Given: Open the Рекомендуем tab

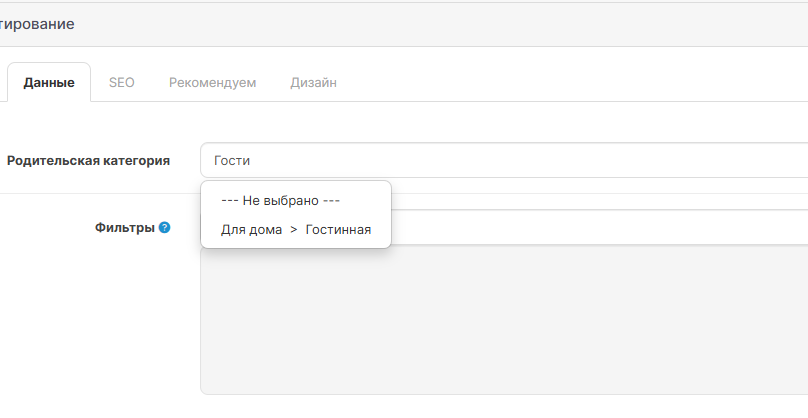Looking at the screenshot, I should tap(212, 83).
